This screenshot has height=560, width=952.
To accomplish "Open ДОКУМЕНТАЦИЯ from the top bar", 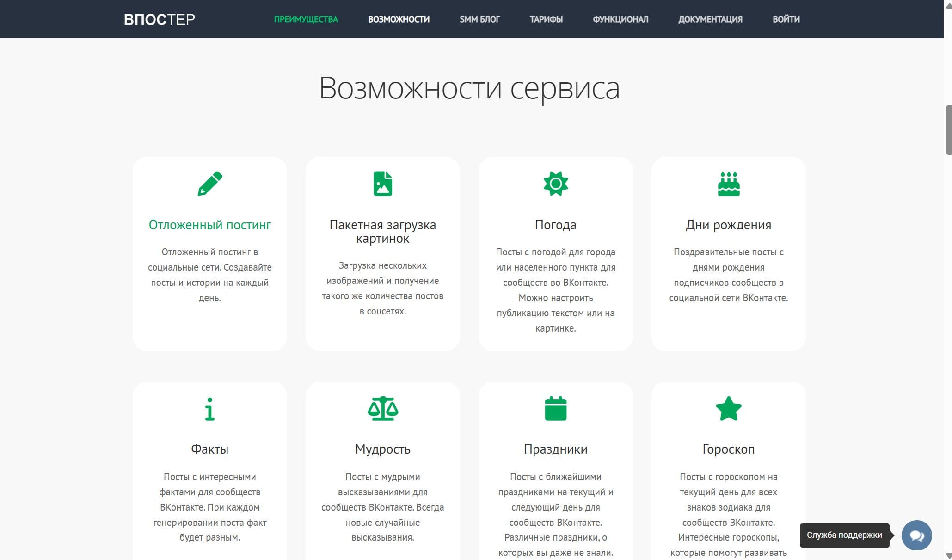I will [710, 19].
